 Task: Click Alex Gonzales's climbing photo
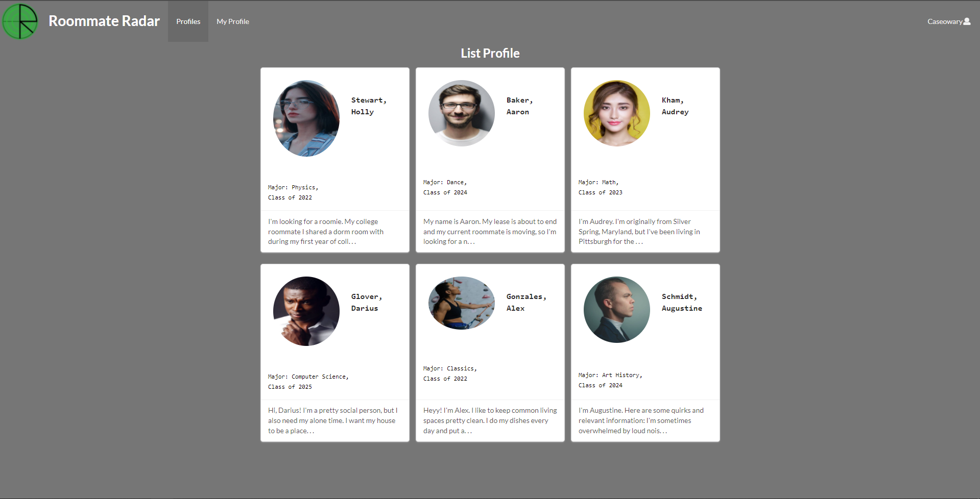(x=462, y=303)
